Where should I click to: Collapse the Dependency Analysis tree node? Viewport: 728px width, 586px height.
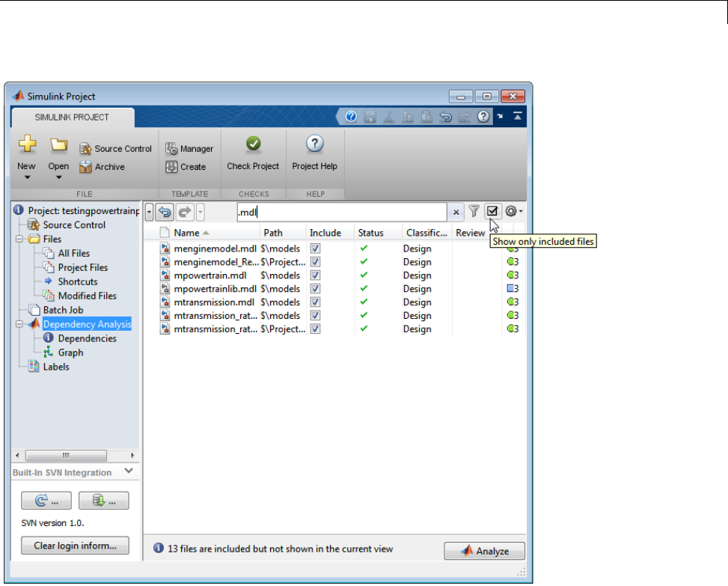click(x=19, y=324)
